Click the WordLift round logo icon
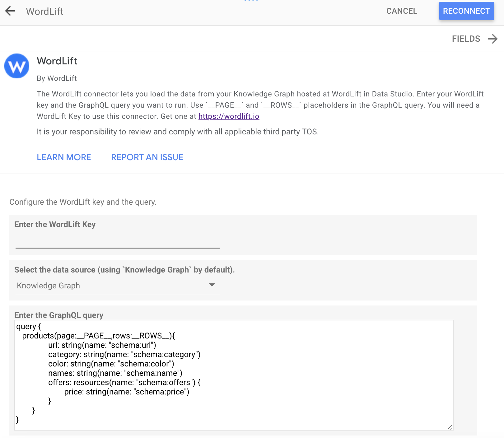The width and height of the screenshot is (504, 438). (x=17, y=66)
